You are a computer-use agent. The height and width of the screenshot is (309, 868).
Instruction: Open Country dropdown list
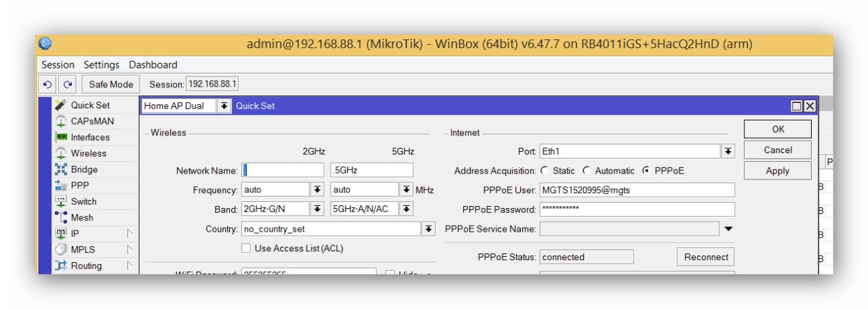click(x=429, y=229)
